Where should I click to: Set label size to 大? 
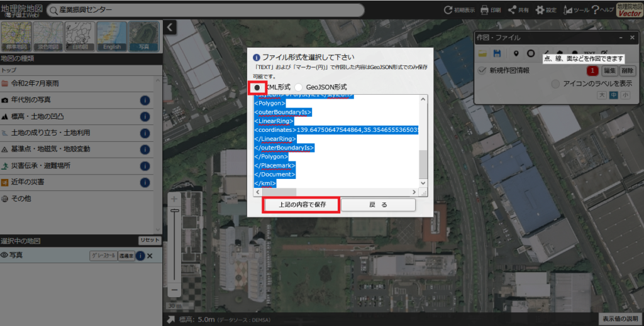602,95
